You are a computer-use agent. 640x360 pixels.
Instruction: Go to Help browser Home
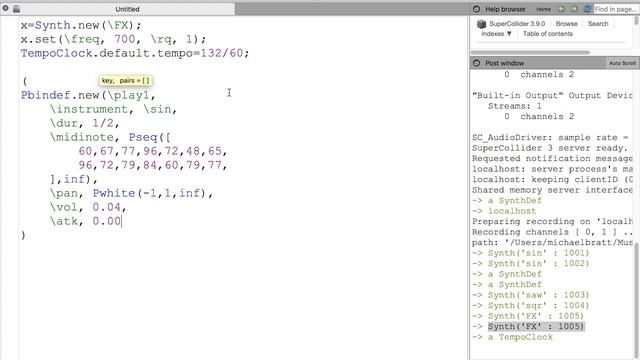(543, 9)
